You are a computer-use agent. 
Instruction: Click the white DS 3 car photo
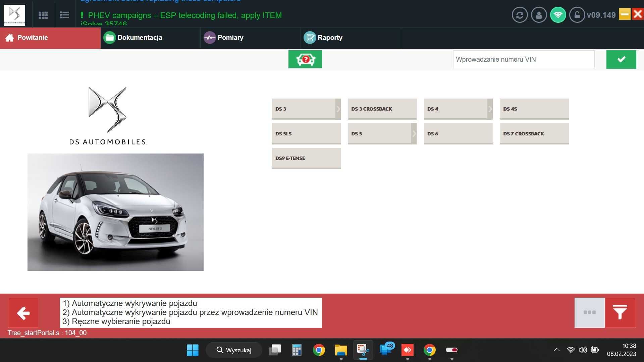pos(115,212)
